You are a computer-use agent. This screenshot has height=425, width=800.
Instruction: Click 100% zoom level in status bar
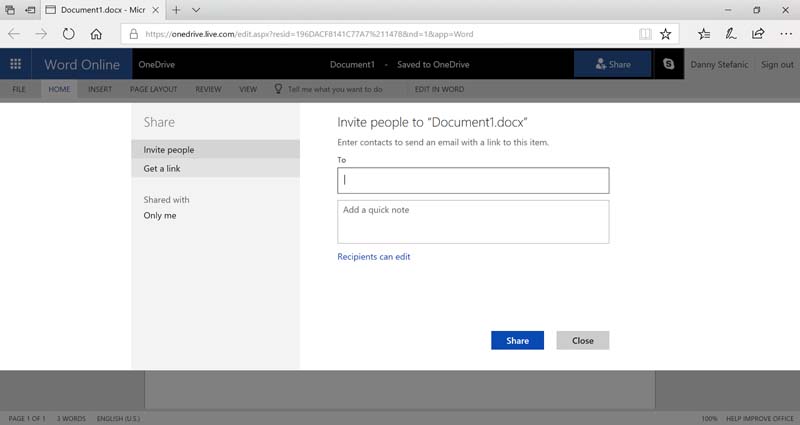709,418
